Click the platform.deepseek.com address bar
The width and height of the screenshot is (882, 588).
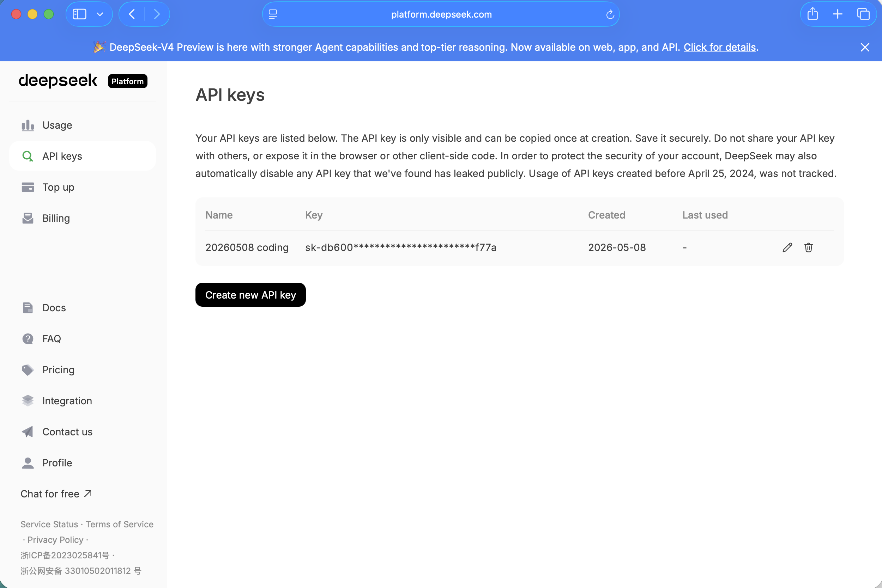click(x=441, y=14)
